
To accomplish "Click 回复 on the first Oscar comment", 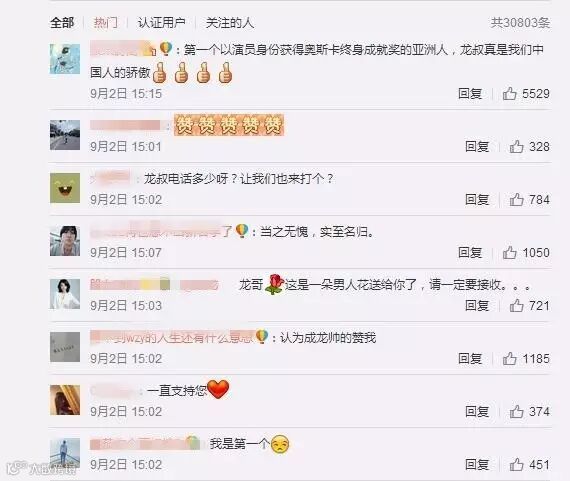I will pos(470,94).
